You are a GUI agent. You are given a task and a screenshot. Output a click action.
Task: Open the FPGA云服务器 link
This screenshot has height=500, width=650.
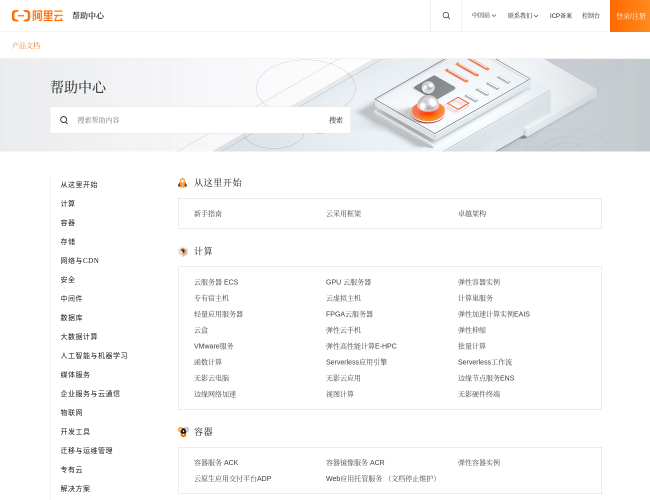pos(349,314)
